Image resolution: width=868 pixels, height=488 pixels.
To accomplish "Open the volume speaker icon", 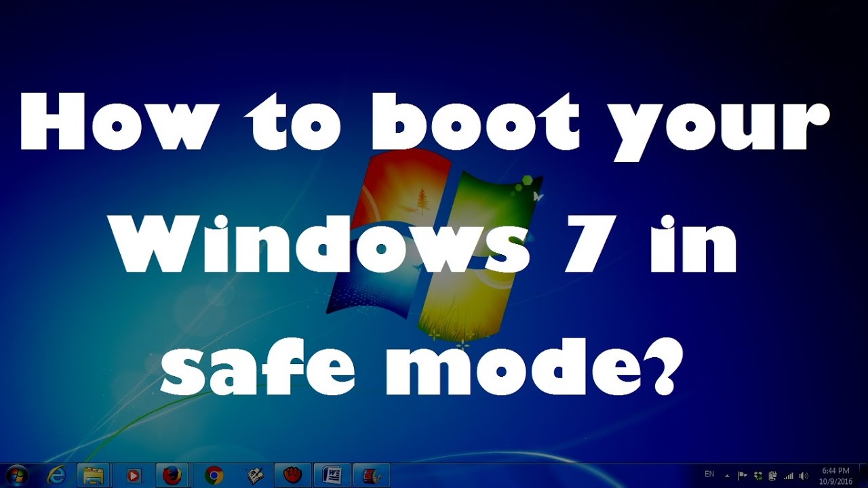I will coord(804,476).
